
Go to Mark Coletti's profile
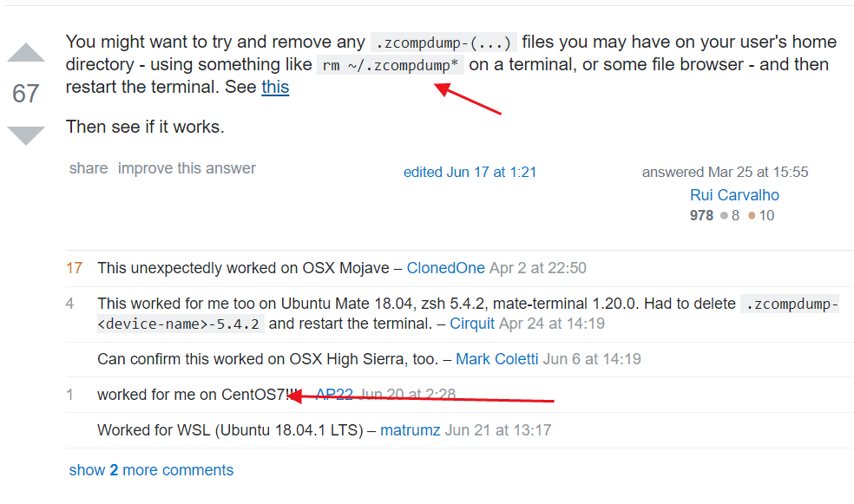[497, 358]
